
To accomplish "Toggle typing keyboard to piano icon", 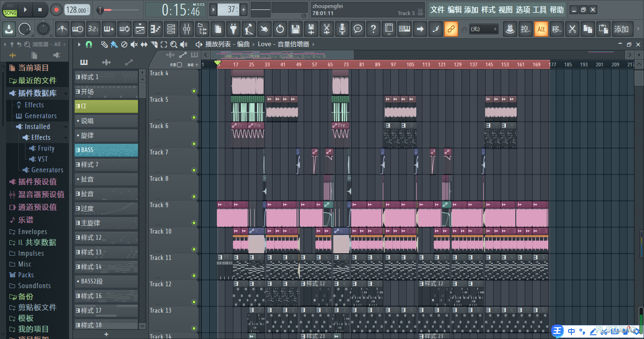I will coord(405,29).
